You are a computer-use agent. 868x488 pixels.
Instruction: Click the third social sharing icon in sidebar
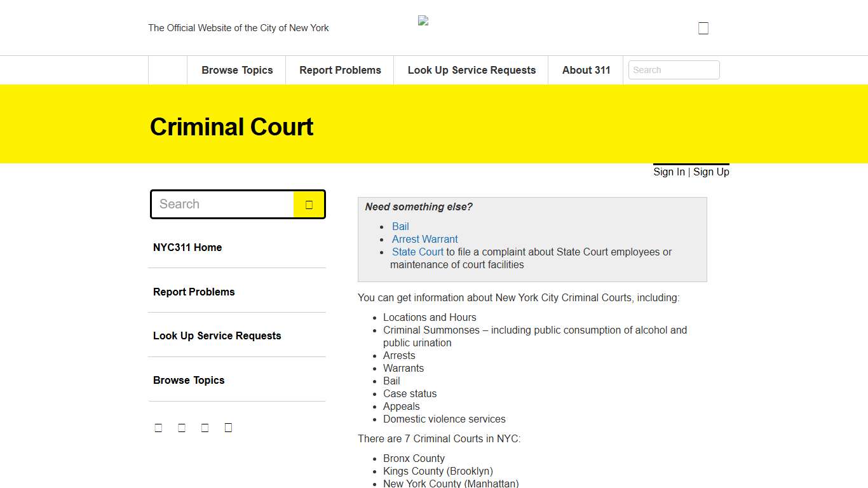click(205, 427)
